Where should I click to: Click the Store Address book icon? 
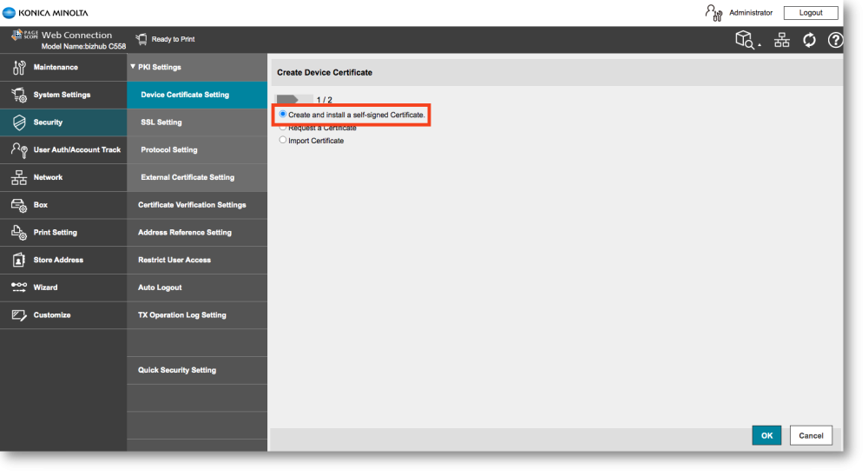point(19,260)
